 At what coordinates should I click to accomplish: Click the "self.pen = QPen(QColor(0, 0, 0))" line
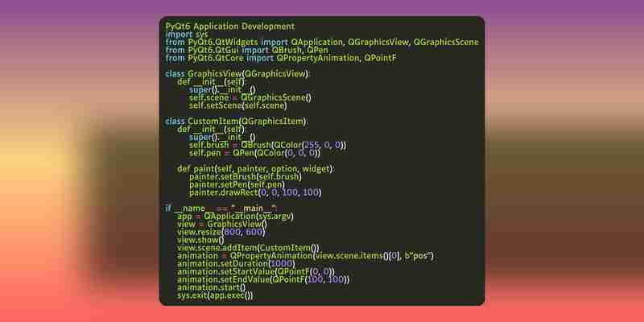[x=254, y=153]
